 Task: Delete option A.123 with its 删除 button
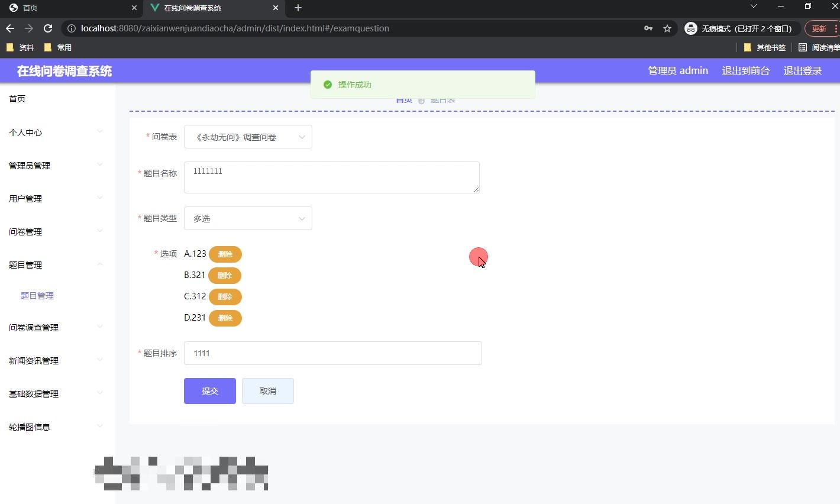225,254
